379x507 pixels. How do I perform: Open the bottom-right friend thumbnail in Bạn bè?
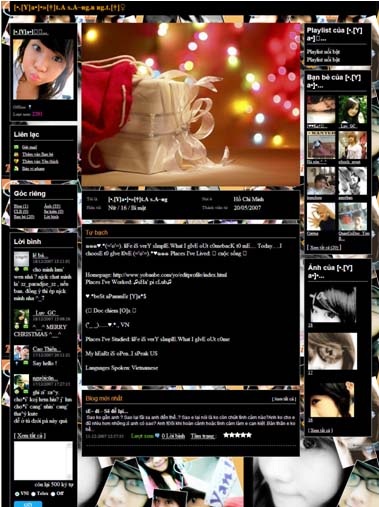coord(353,217)
